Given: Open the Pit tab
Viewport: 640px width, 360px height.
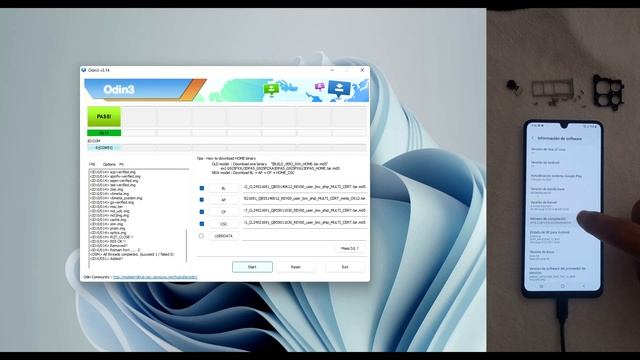Looking at the screenshot, I should [121, 164].
